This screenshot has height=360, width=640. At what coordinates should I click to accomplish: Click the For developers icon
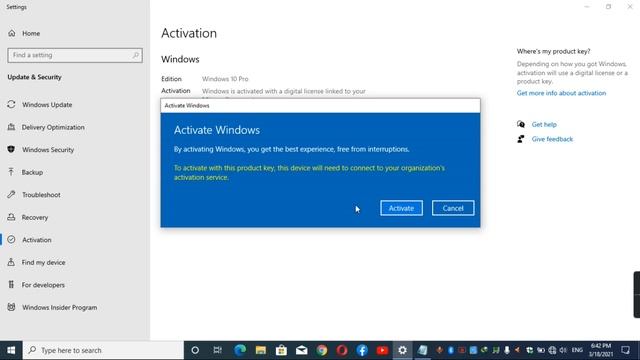click(x=11, y=284)
